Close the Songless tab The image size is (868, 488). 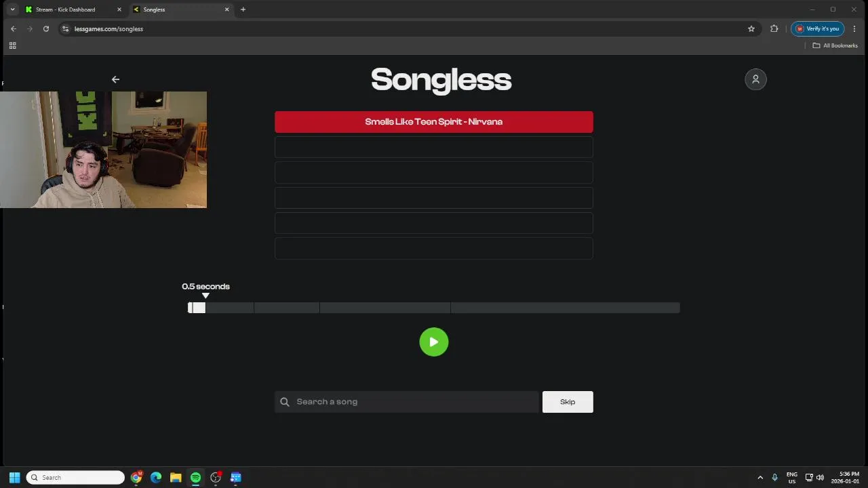coord(226,9)
